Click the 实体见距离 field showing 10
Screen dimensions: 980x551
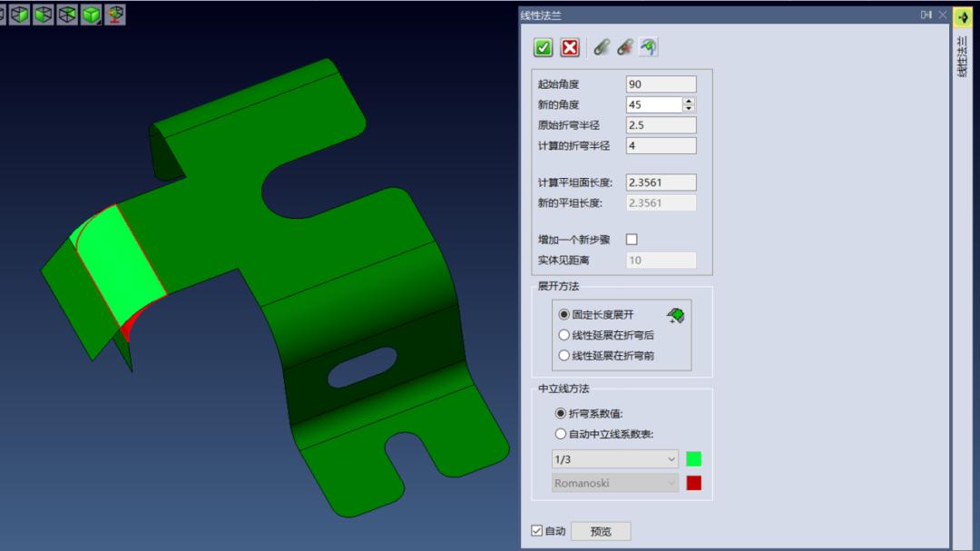[661, 261]
